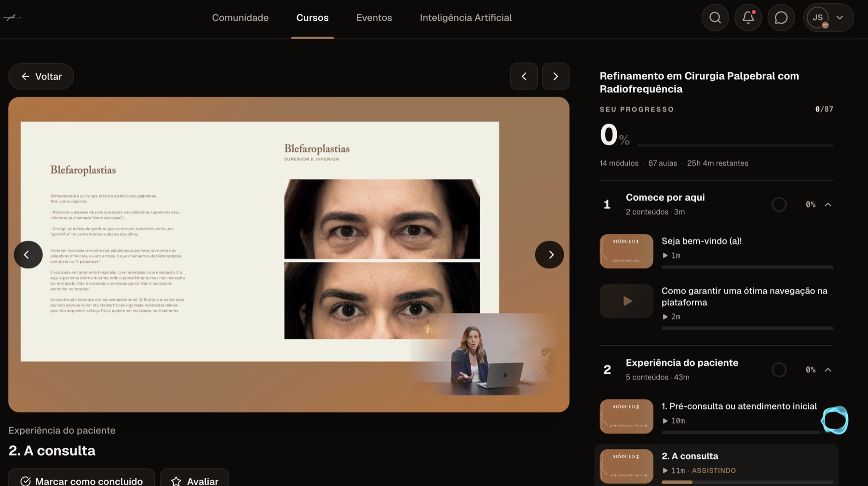
Task: Open the JS user avatar menu
Action: click(x=828, y=18)
